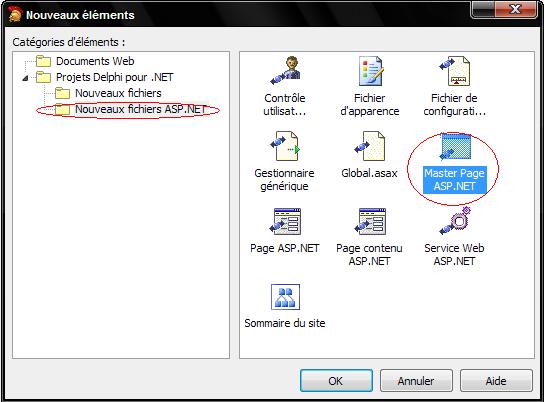Confirm with the OK button
This screenshot has width=544, height=402.
(336, 380)
